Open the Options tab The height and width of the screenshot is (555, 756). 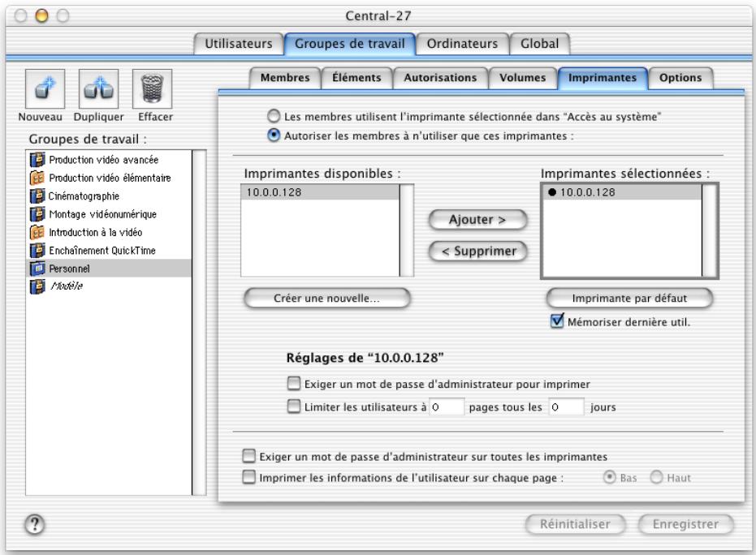click(680, 78)
